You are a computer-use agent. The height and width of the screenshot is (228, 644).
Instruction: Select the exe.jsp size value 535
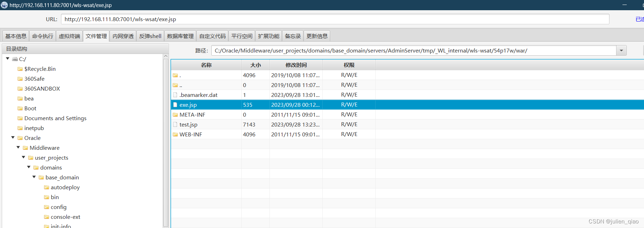248,105
